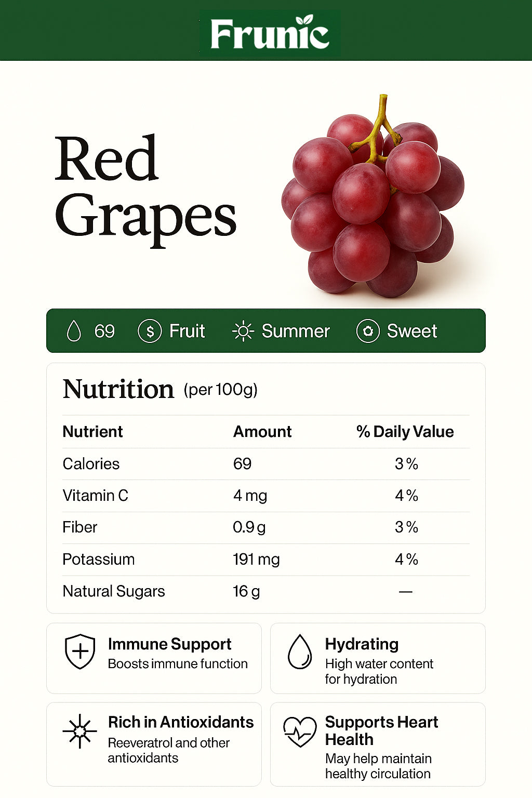
Task: Select the Sweet taste tag
Action: (x=412, y=331)
